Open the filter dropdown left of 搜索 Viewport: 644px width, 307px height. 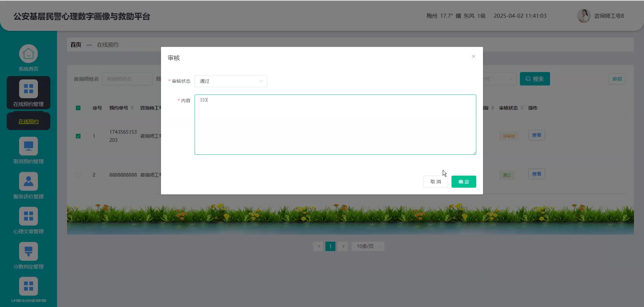(499, 79)
